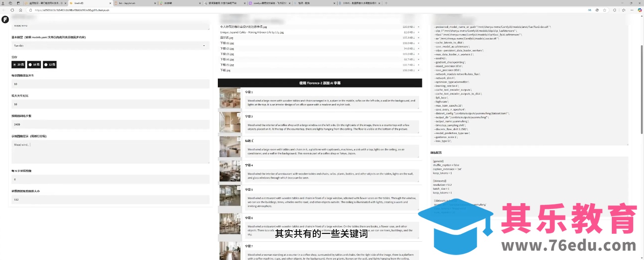Open the flux-dev base model dropdown
The image size is (644, 260).
(110, 46)
